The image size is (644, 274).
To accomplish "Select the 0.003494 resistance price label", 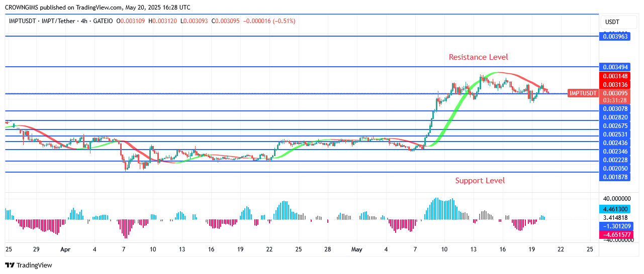I will (x=616, y=67).
